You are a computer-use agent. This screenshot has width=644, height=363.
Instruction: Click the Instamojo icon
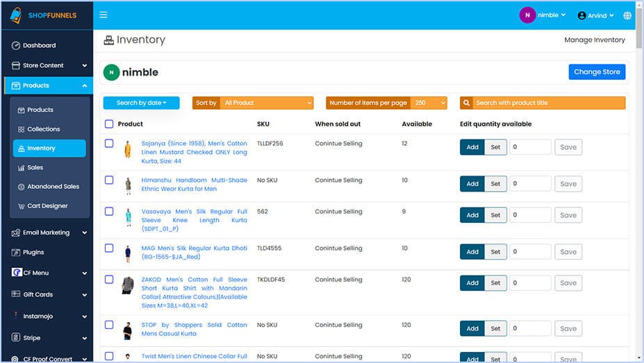[x=16, y=315]
